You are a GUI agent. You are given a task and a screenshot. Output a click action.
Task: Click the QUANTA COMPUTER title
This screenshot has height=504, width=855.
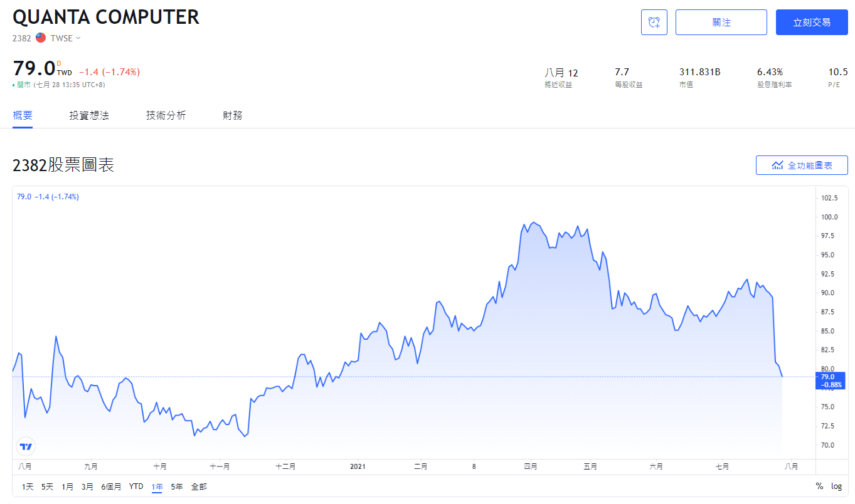(x=106, y=17)
